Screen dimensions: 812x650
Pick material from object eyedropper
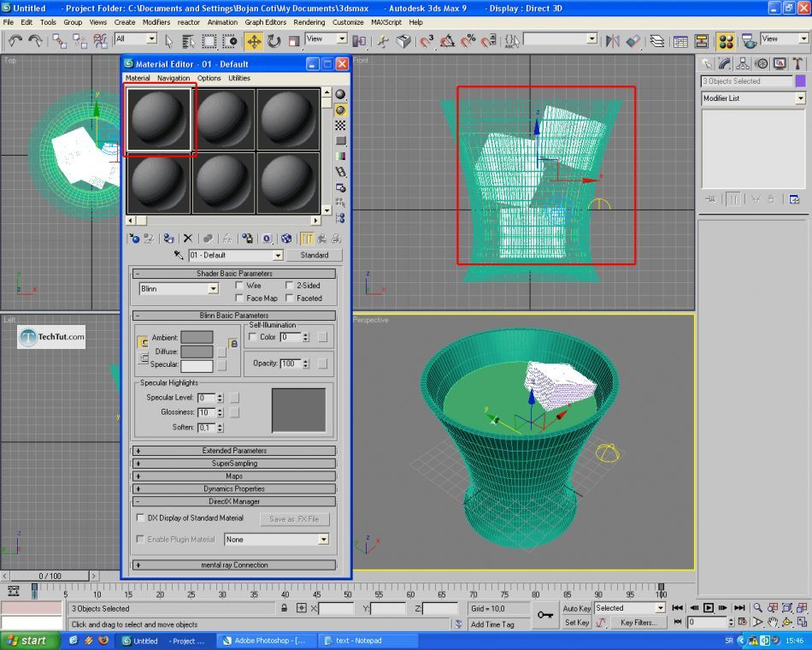tap(179, 255)
